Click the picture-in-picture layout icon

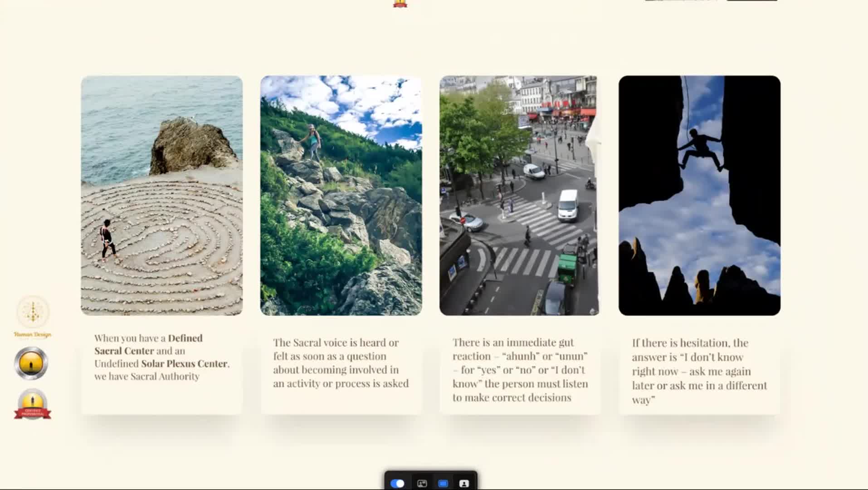(x=422, y=484)
